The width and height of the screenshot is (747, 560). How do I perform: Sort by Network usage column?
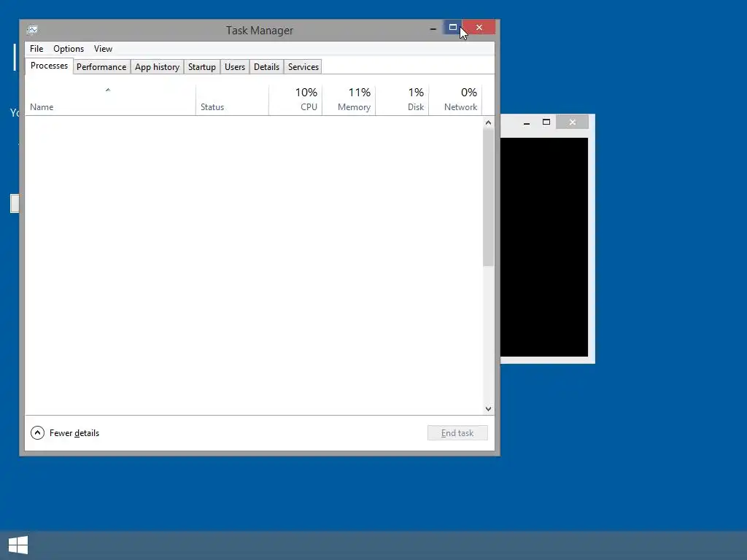coord(455,100)
